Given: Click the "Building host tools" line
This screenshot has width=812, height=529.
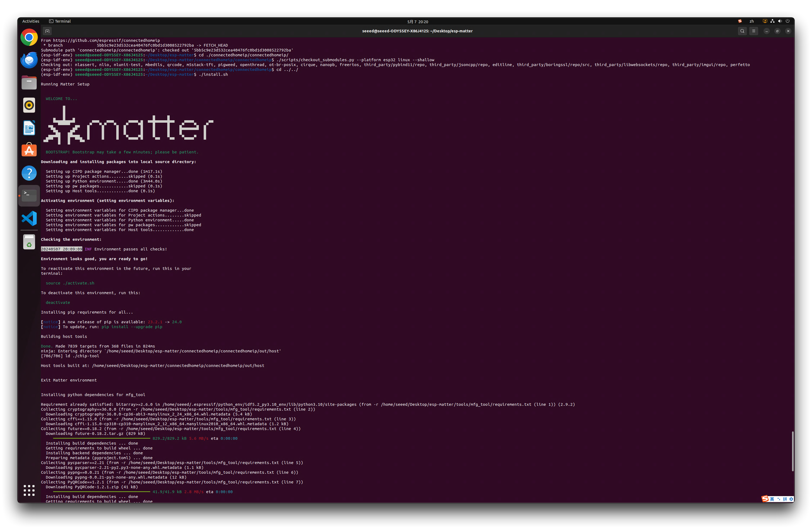Looking at the screenshot, I should tap(64, 337).
